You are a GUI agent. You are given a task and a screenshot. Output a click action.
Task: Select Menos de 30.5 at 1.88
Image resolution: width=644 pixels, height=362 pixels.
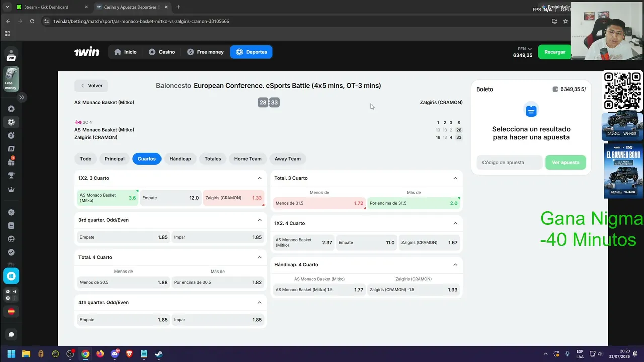click(x=123, y=282)
